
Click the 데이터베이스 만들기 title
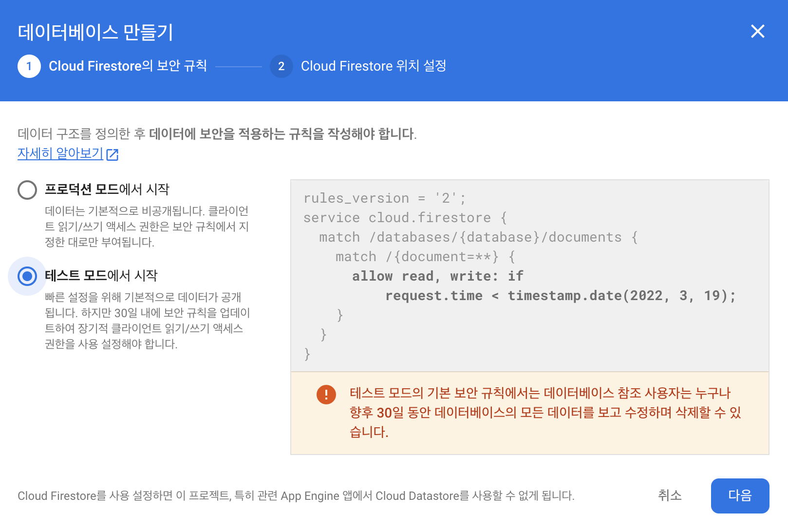pos(95,32)
